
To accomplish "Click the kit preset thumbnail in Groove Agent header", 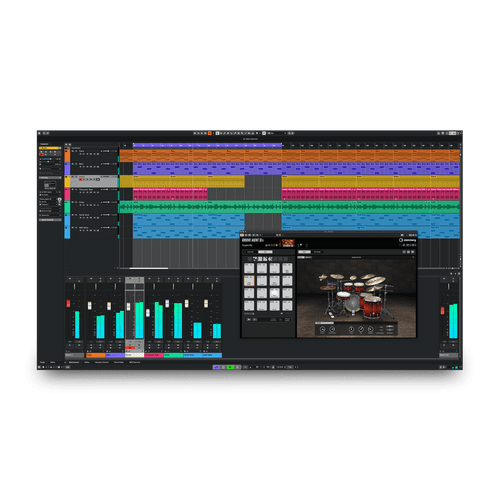I will [288, 243].
